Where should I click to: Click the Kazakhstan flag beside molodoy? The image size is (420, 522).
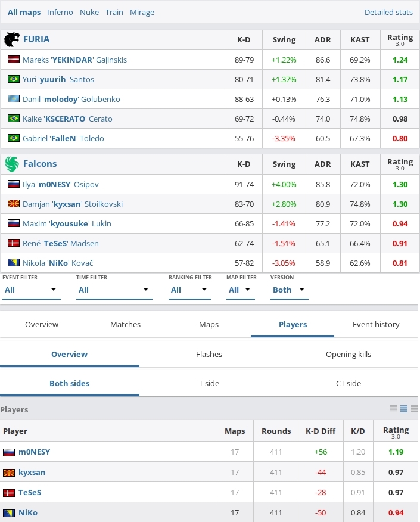point(14,99)
